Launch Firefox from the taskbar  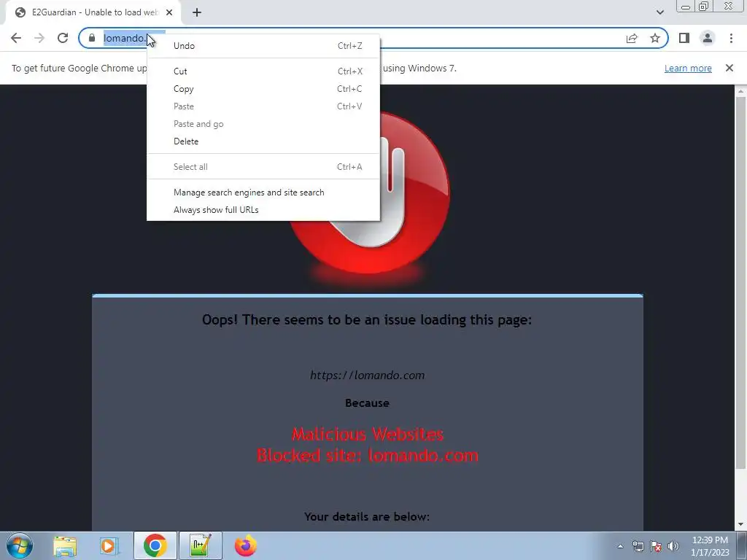click(x=245, y=545)
